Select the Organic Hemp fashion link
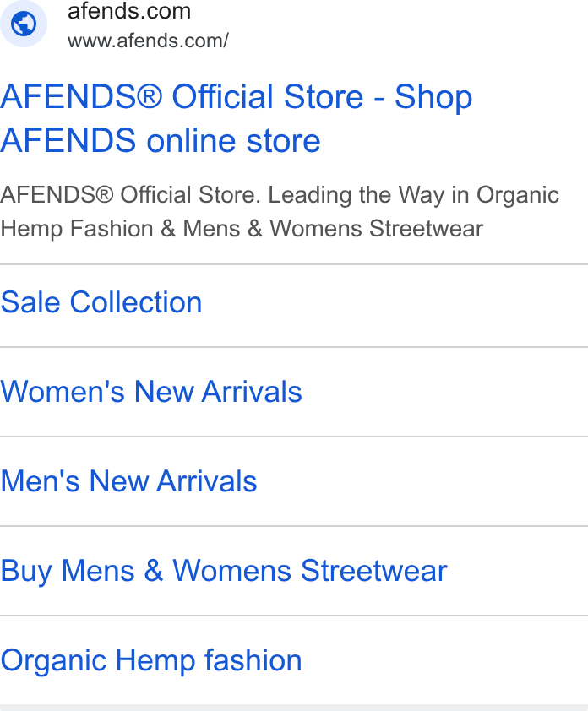588x711 pixels. (x=151, y=660)
